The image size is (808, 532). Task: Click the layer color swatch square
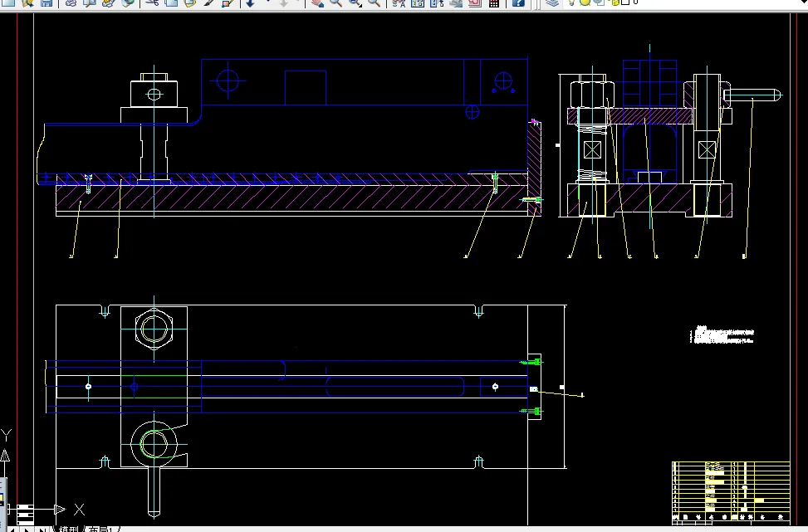pos(625,2)
